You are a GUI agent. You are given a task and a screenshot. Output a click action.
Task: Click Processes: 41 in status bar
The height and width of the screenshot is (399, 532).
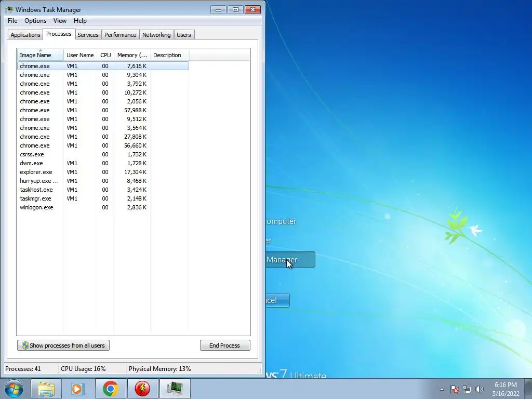point(23,368)
